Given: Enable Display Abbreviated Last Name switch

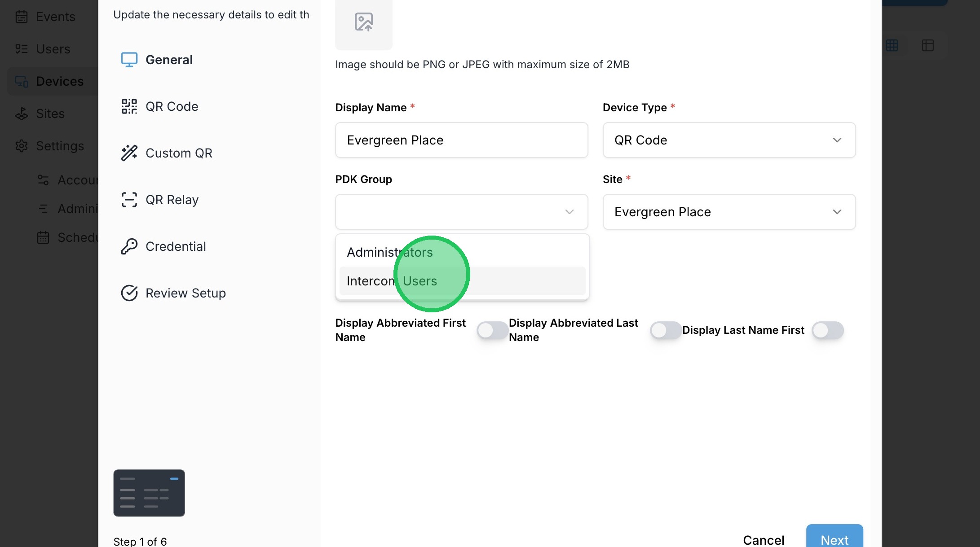Looking at the screenshot, I should pos(666,330).
